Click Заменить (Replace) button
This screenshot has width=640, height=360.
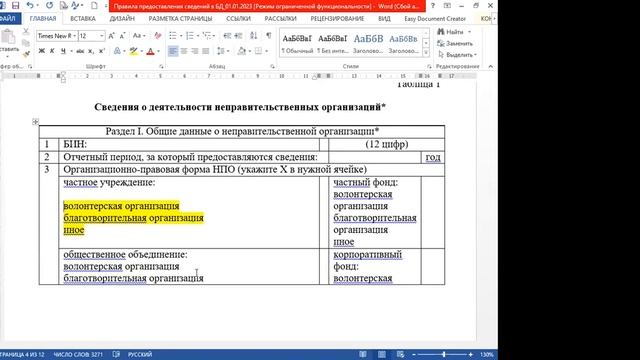point(455,43)
